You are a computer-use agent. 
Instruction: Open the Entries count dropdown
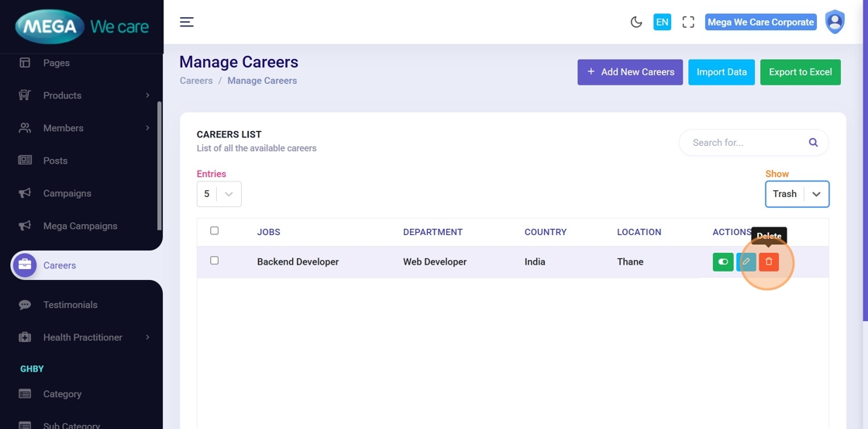coord(219,194)
